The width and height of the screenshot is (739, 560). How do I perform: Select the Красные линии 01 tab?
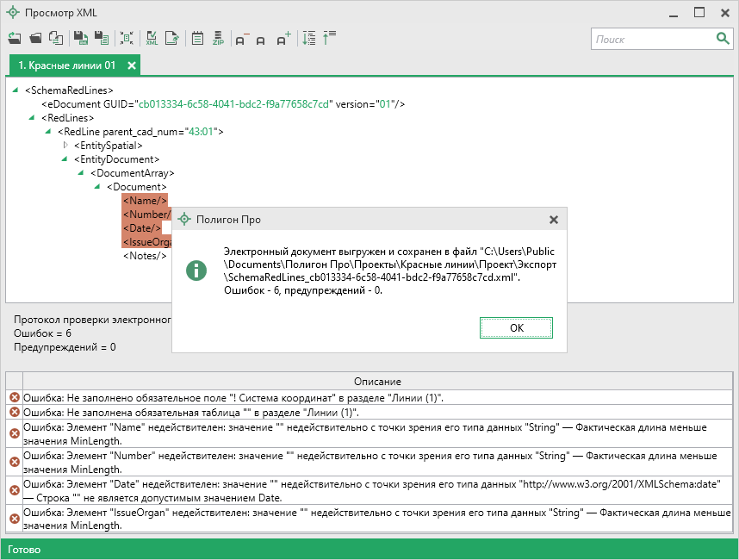click(66, 65)
